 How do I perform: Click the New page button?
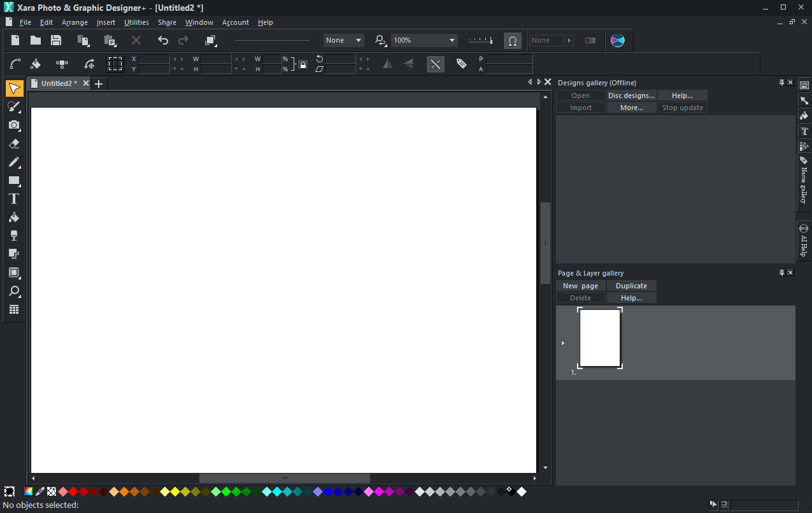click(580, 286)
